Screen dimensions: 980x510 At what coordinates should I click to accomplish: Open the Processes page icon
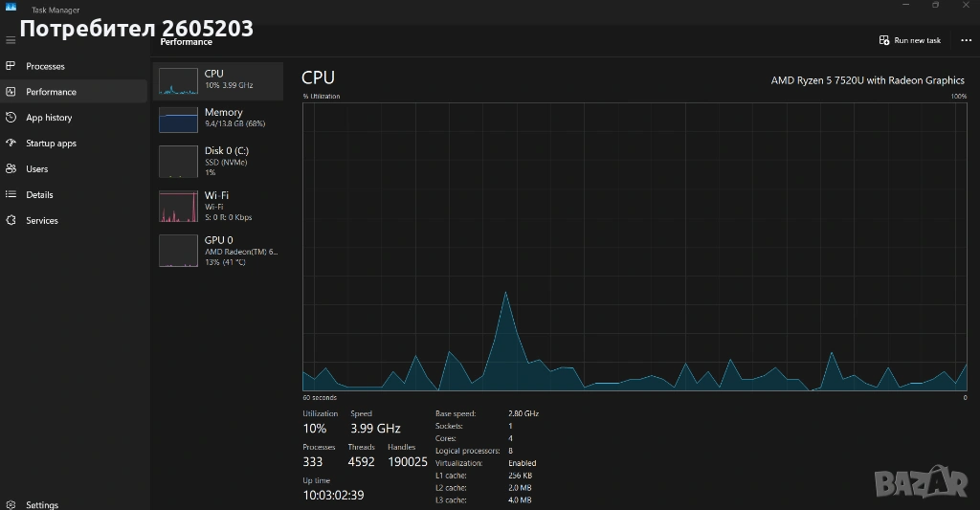coord(11,66)
